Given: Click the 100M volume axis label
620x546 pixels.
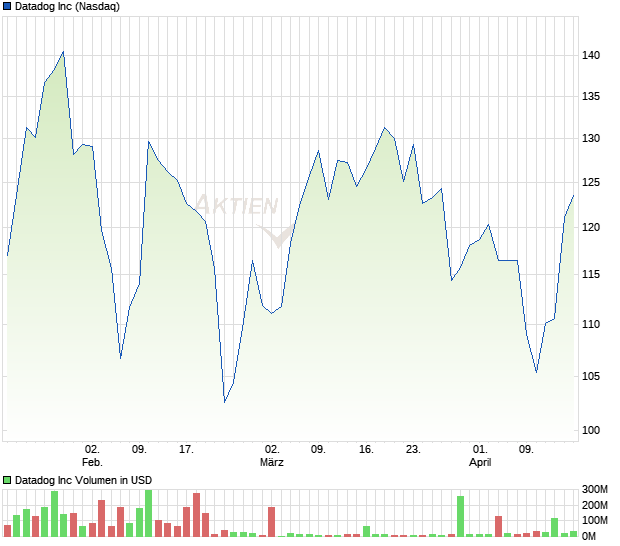Looking at the screenshot, I should 594,520.
